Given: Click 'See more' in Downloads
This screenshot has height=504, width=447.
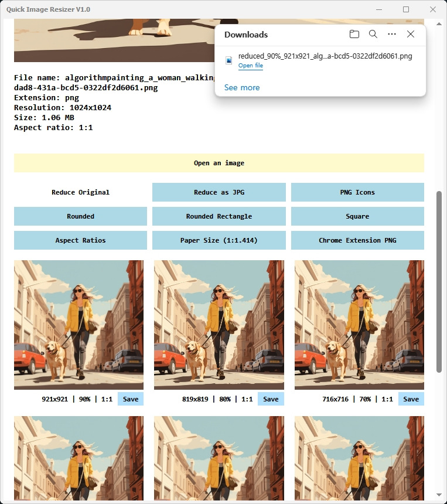Looking at the screenshot, I should 241,87.
